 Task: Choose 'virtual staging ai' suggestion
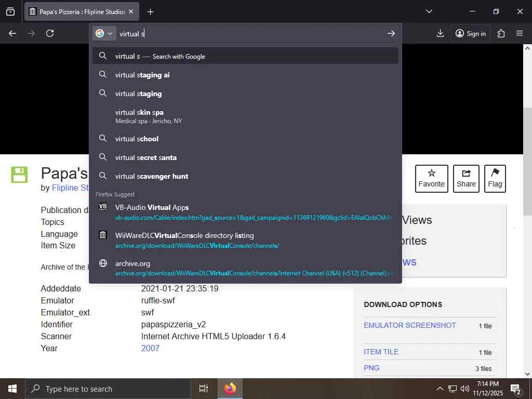245,75
